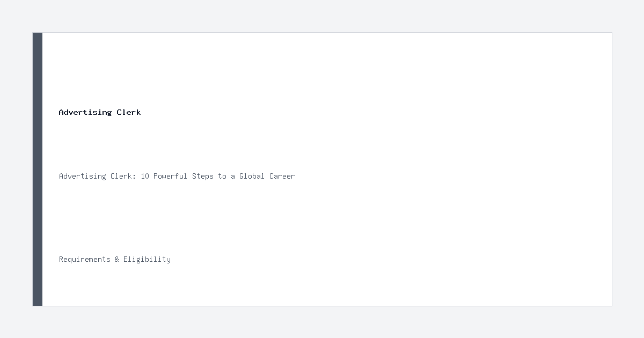The image size is (644, 338).
Task: Click the bold Advertising Clerk heading
Action: (100, 112)
